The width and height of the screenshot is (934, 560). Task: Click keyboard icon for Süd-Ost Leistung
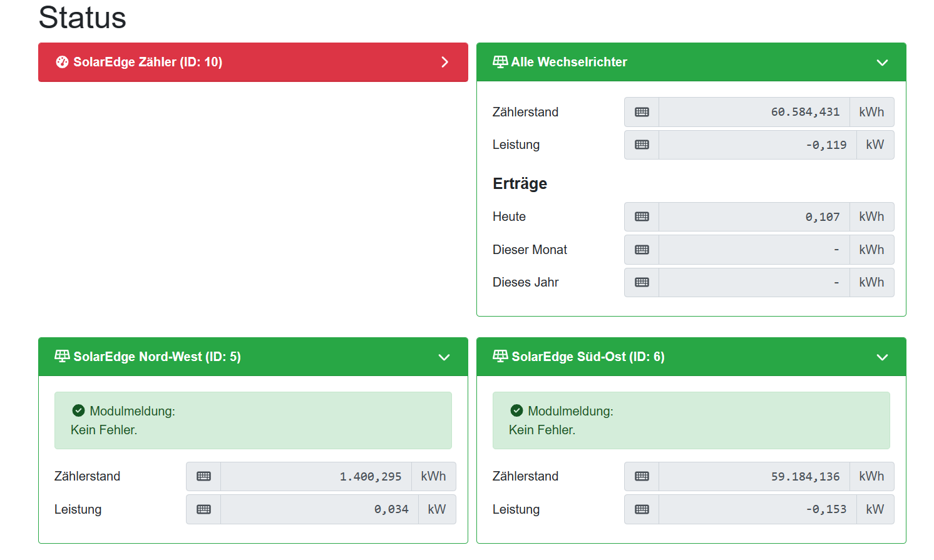[642, 509]
